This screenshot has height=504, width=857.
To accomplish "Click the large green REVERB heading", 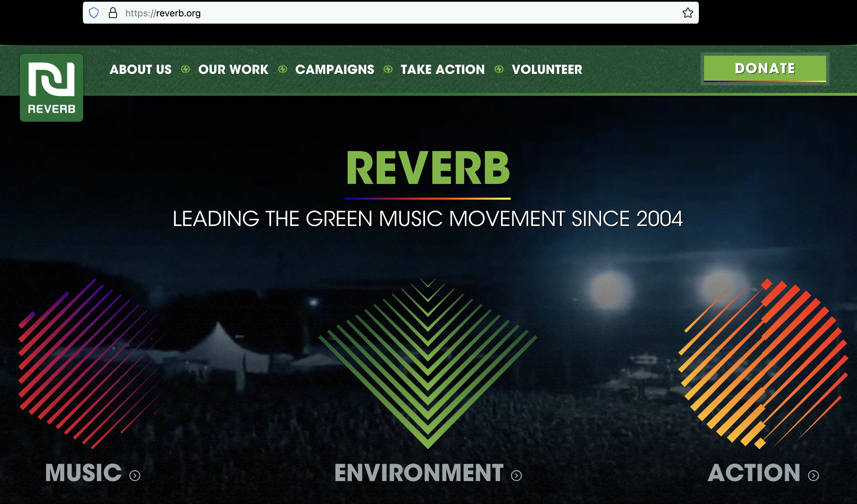I will pos(428,168).
